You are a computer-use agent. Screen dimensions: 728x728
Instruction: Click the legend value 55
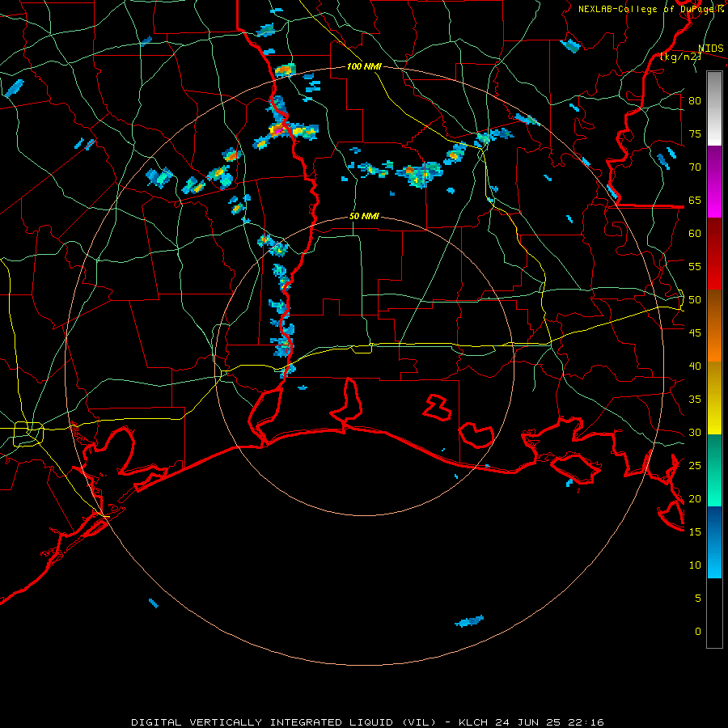[x=695, y=266]
